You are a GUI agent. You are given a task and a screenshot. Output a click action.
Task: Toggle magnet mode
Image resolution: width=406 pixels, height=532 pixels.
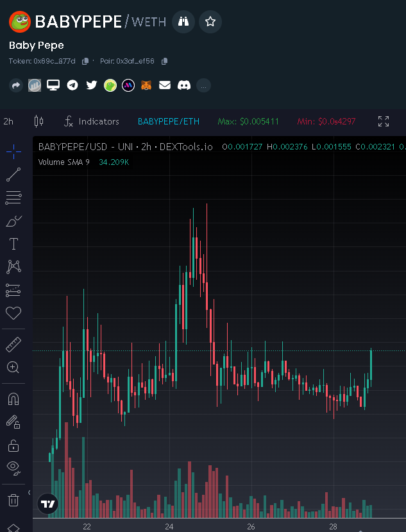[x=13, y=399]
